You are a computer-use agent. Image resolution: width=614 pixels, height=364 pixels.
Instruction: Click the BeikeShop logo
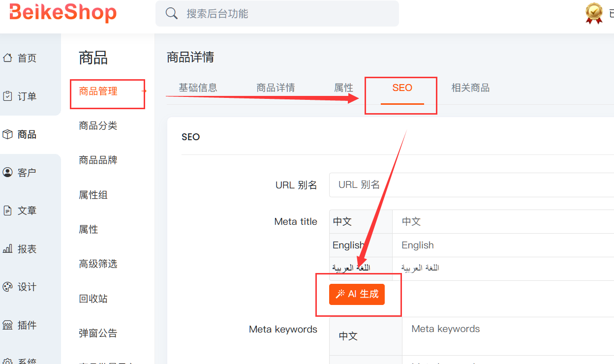[63, 13]
